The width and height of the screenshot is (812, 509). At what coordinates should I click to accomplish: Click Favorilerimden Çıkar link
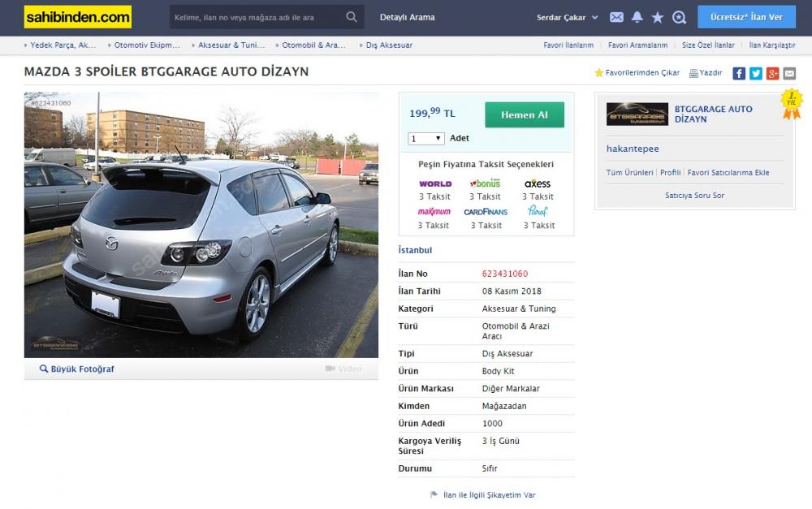[642, 72]
